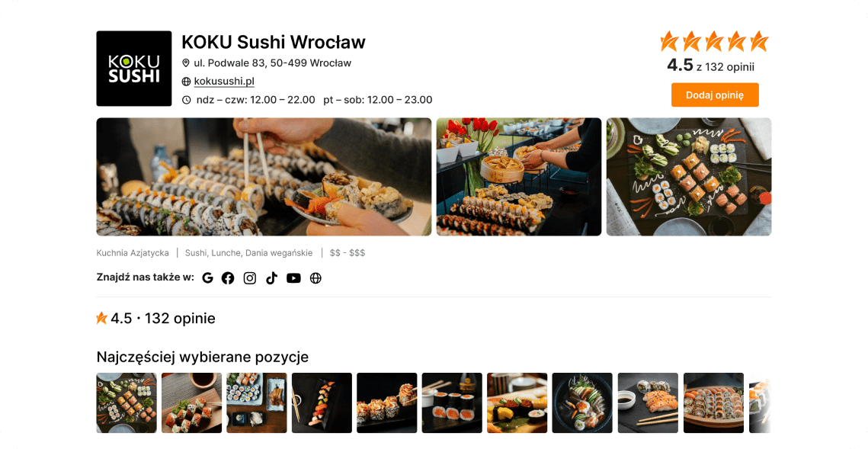Open the large chopsticks sushi photo
This screenshot has height=449, width=868.
coord(264,177)
